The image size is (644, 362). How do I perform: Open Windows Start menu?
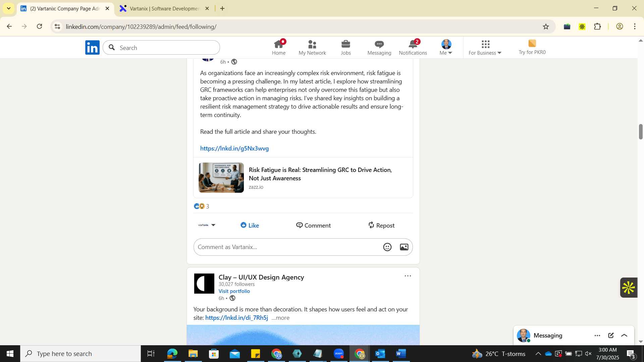click(10, 354)
